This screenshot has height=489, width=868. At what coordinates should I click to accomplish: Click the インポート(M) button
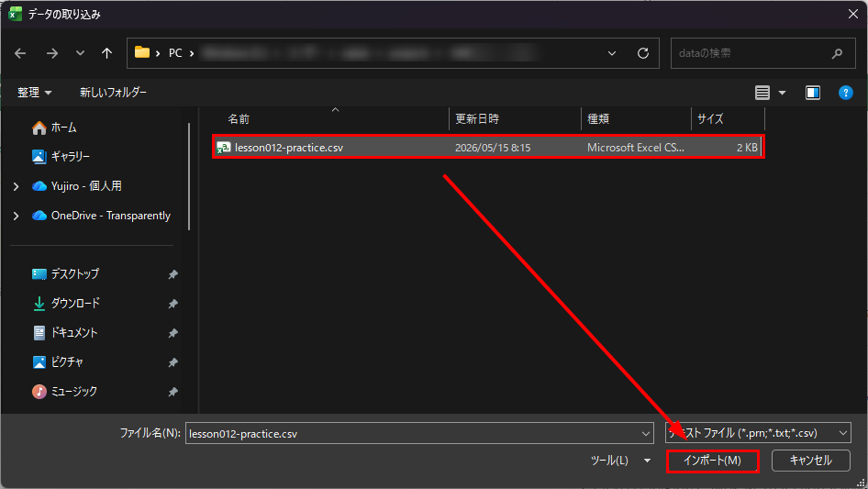tap(712, 461)
